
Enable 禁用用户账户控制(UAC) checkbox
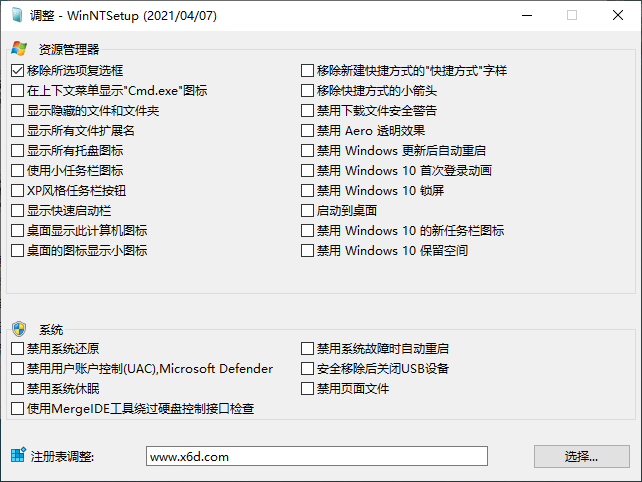click(18, 369)
